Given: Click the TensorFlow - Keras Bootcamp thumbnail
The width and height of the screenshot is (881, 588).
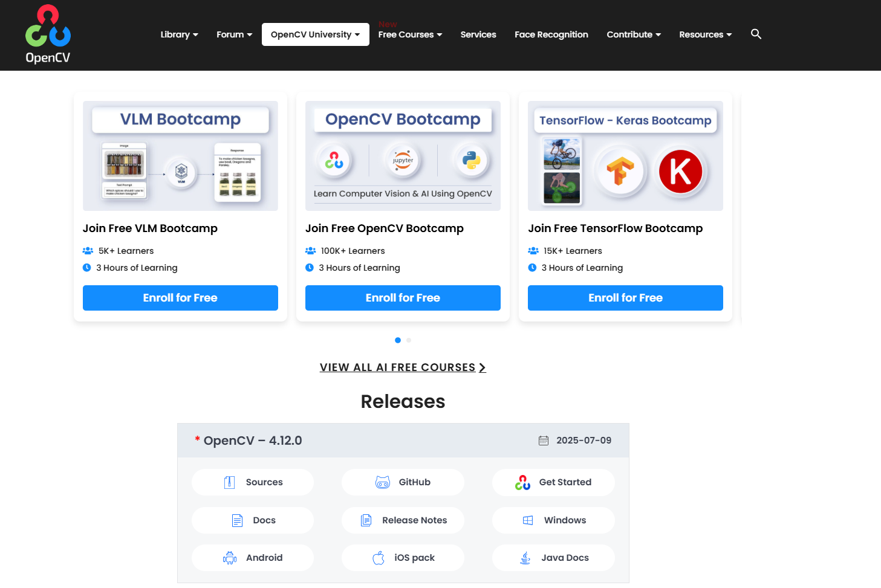Looking at the screenshot, I should 625,156.
